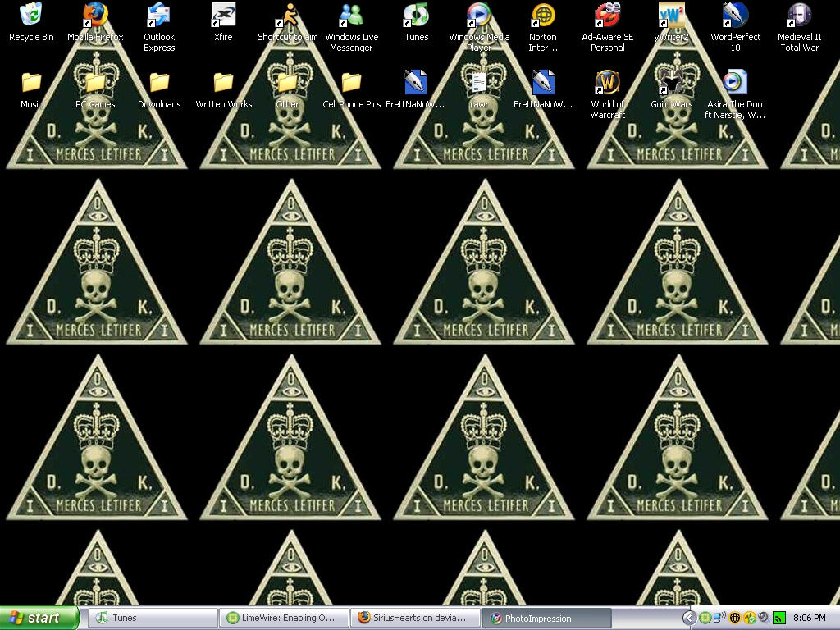Click wireless network connection tray icon
The width and height of the screenshot is (840, 630).
(x=719, y=619)
